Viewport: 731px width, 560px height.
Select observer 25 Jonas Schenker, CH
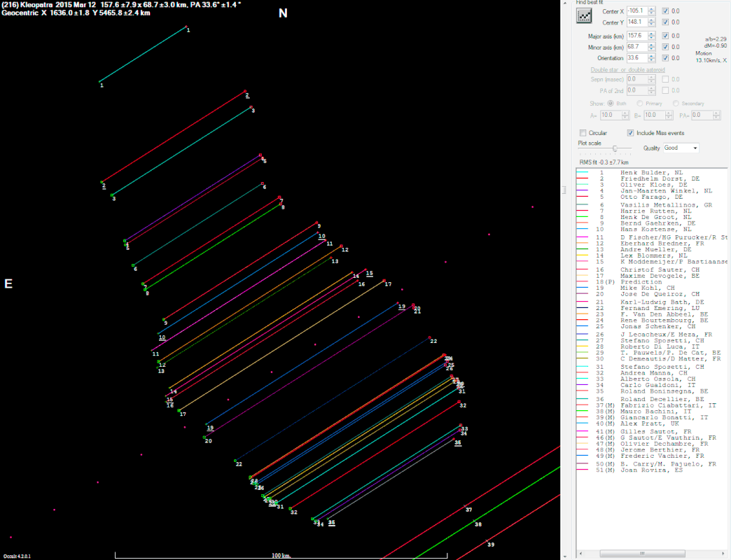coord(651,326)
